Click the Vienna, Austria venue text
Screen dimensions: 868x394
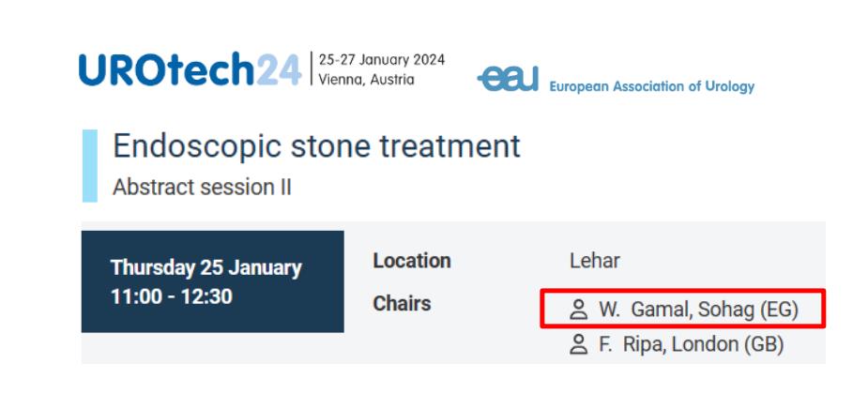(x=366, y=80)
